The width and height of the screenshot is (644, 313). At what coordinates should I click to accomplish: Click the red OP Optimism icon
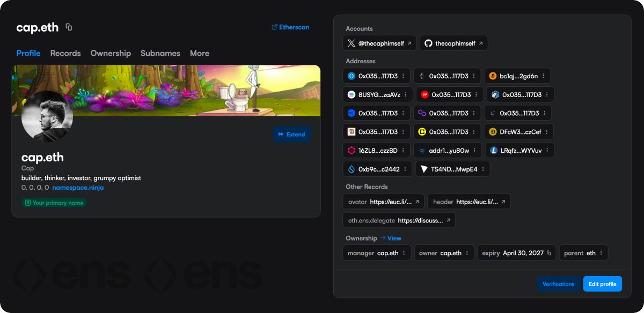(425, 95)
